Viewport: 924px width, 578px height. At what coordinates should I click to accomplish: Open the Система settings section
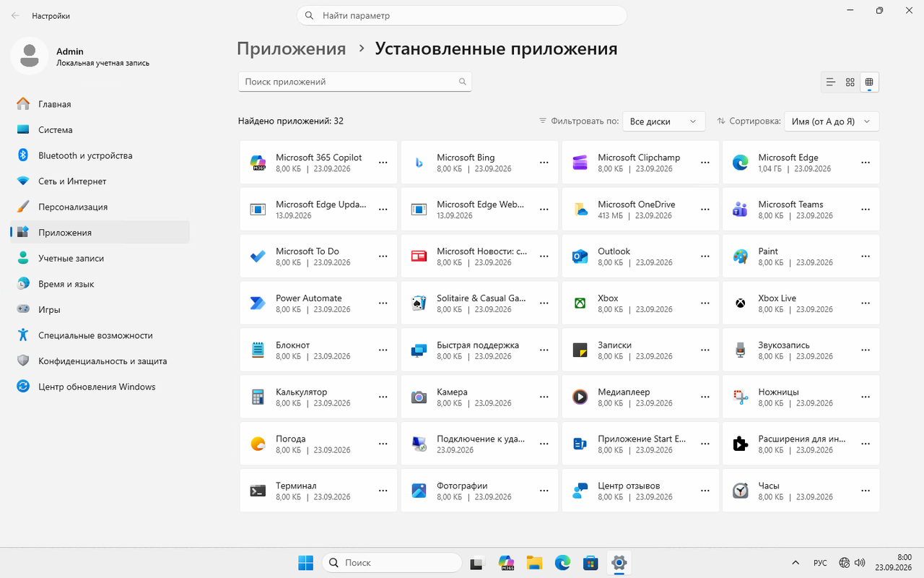click(100, 130)
